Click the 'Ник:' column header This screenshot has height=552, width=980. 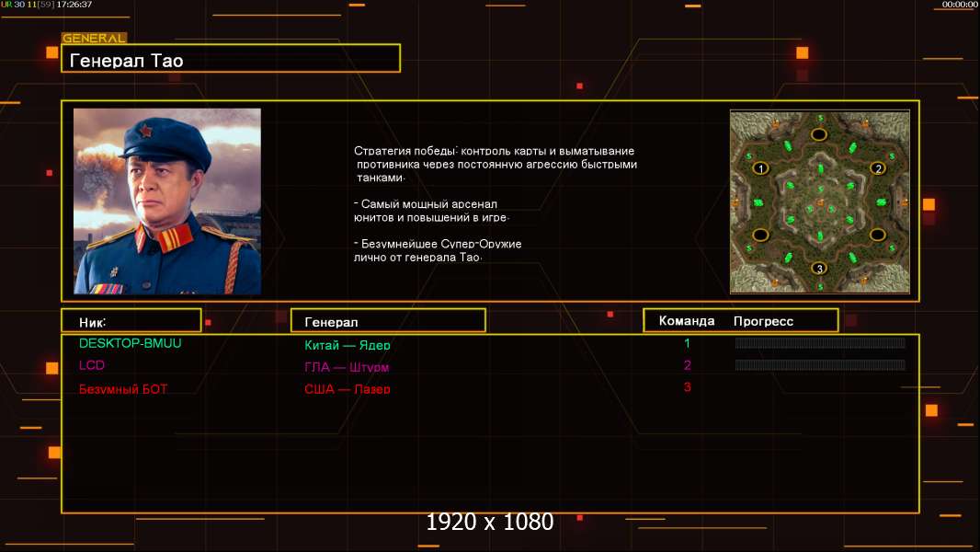pyautogui.click(x=131, y=321)
